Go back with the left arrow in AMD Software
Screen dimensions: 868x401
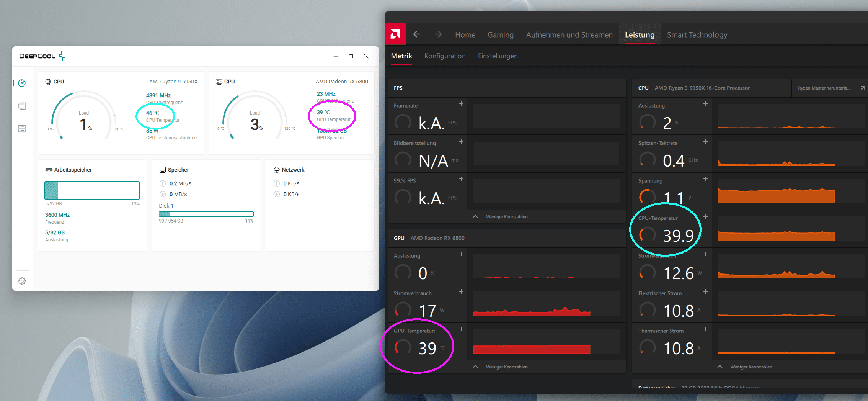click(417, 34)
